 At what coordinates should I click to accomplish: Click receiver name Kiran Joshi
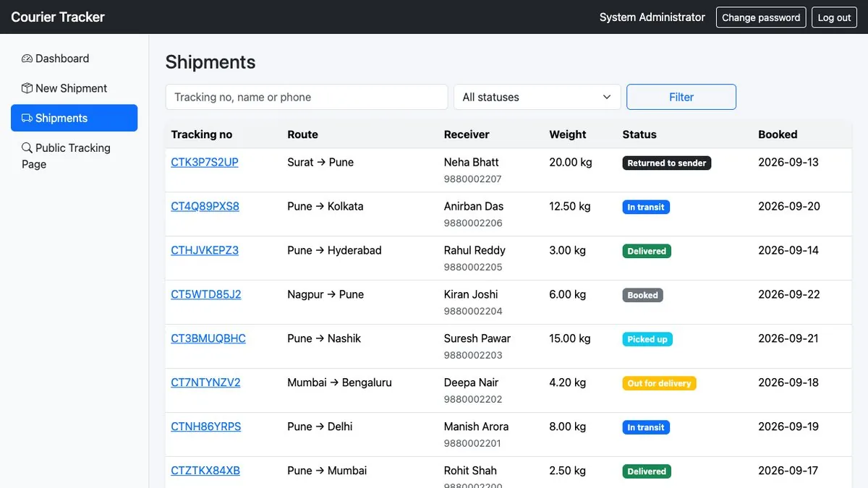[471, 294]
